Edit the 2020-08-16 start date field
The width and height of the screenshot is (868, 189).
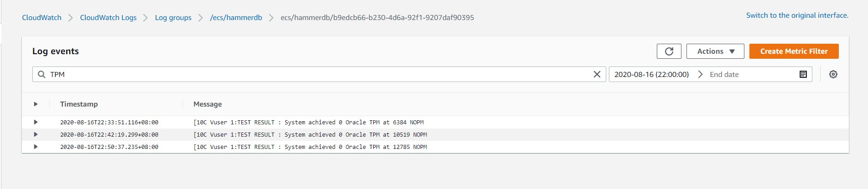(651, 74)
